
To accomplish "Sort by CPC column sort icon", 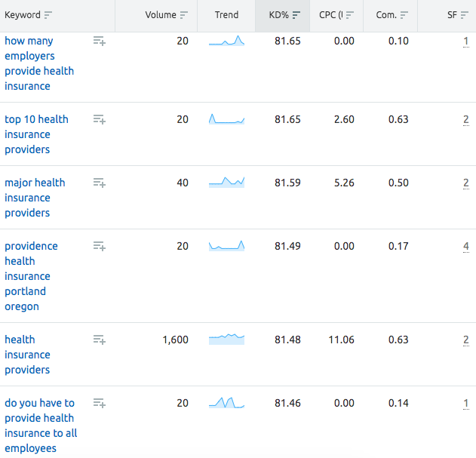I will pyautogui.click(x=350, y=15).
